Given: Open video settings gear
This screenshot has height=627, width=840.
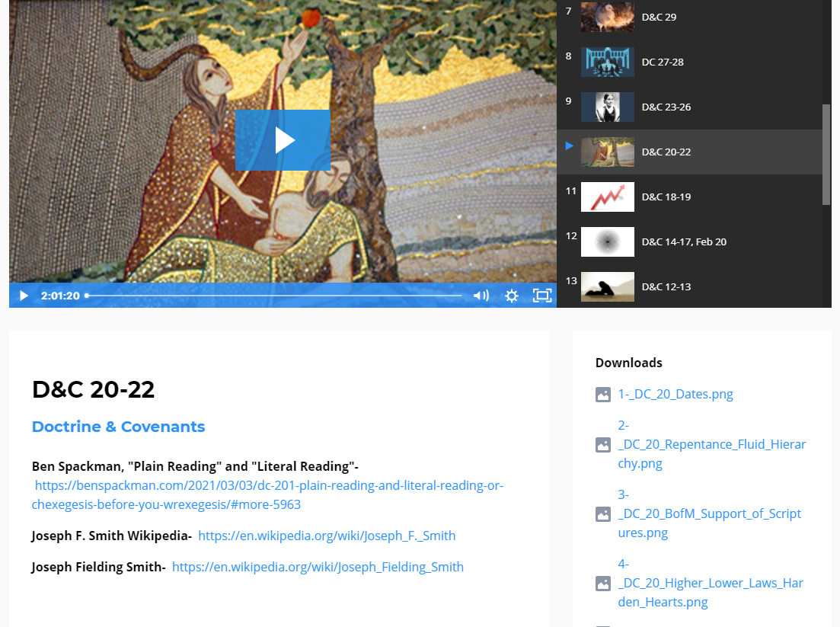Looking at the screenshot, I should tap(512, 296).
